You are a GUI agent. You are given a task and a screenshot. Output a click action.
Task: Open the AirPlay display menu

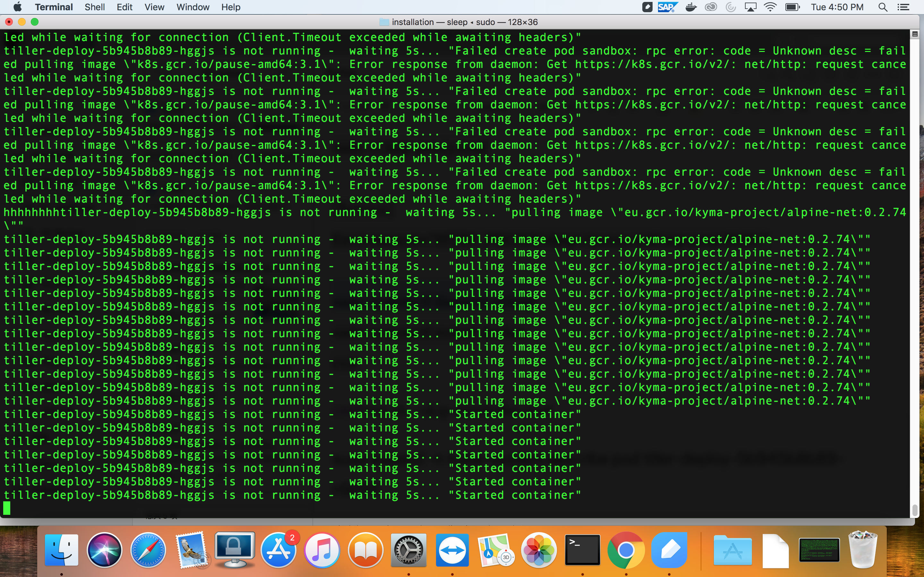coord(750,7)
